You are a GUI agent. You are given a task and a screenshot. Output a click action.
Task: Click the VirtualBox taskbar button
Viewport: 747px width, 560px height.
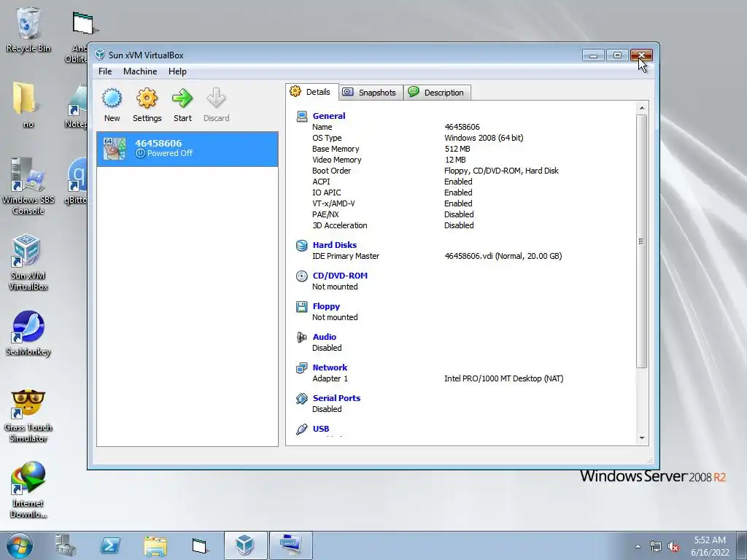point(245,545)
